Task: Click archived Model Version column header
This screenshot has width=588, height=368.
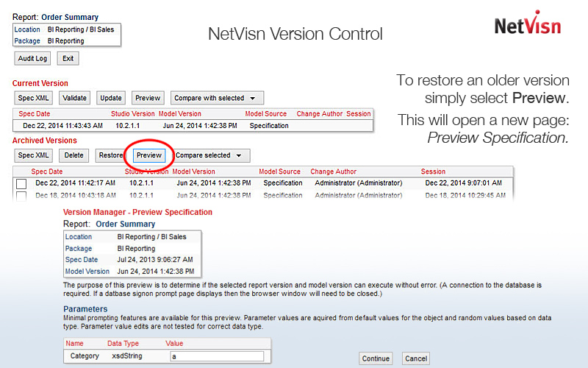Action: click(x=193, y=171)
